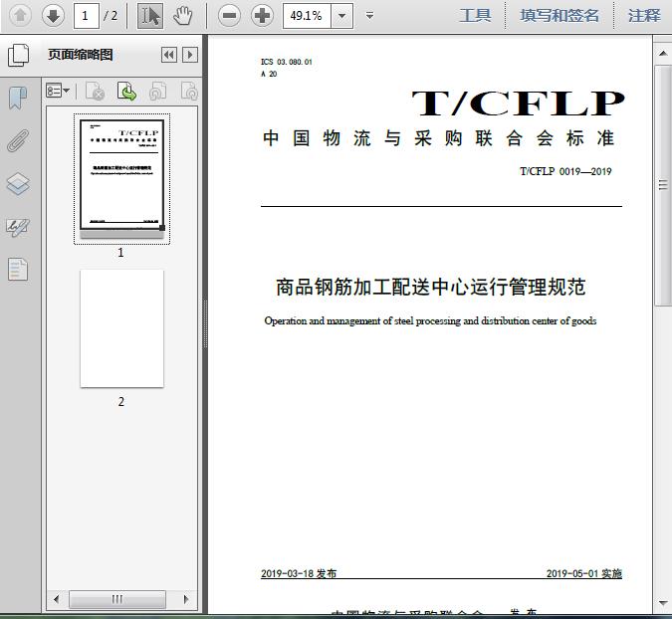Open the Signatures panel
The image size is (672, 619).
(x=18, y=227)
